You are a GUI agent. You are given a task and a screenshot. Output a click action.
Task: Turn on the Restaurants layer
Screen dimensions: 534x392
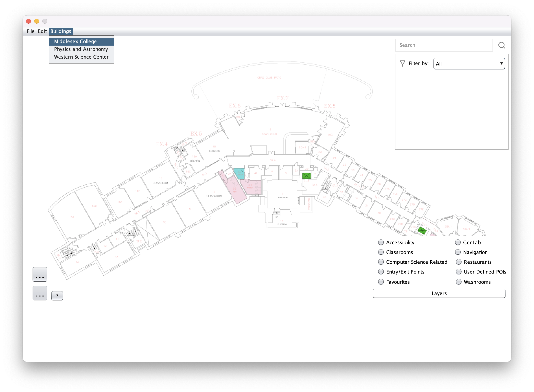tap(458, 262)
